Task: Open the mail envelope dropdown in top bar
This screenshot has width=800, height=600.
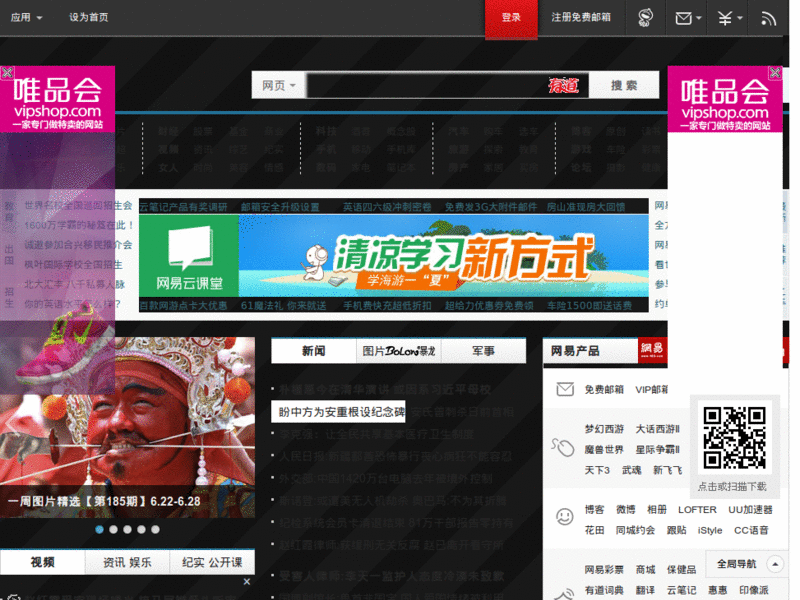Action: [x=688, y=18]
